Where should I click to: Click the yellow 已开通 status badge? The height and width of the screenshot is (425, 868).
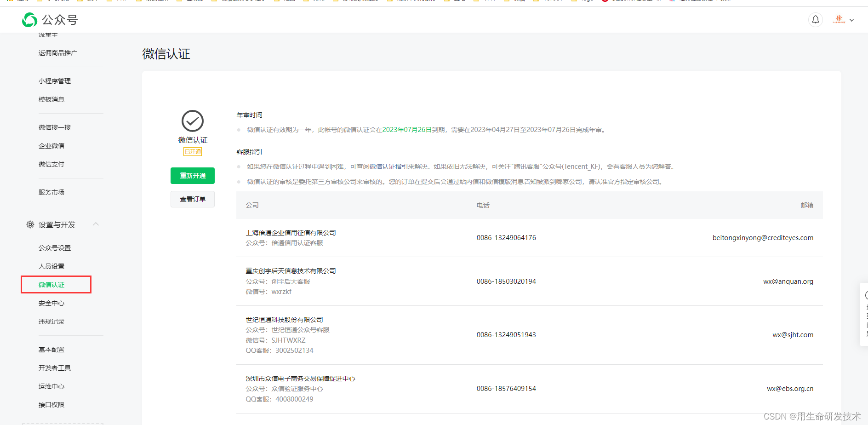pos(192,151)
